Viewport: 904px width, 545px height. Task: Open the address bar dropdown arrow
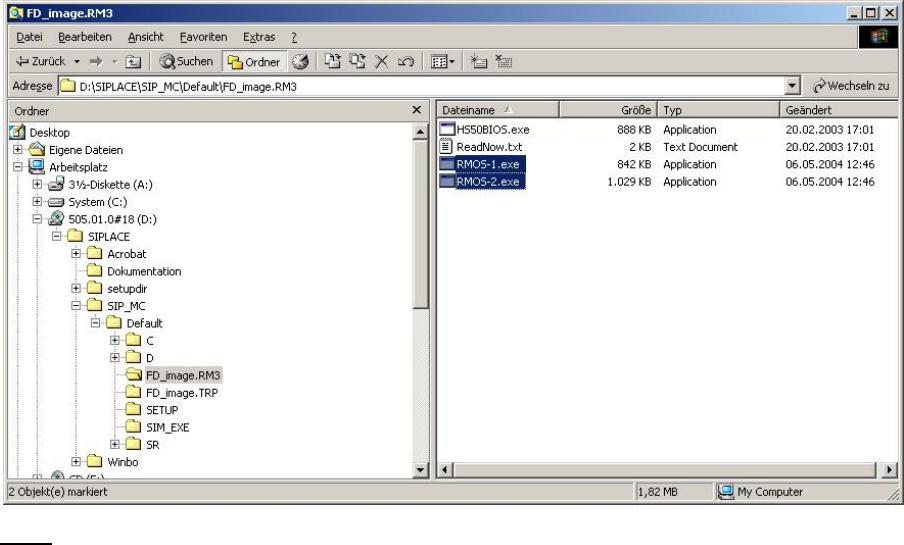pos(794,86)
